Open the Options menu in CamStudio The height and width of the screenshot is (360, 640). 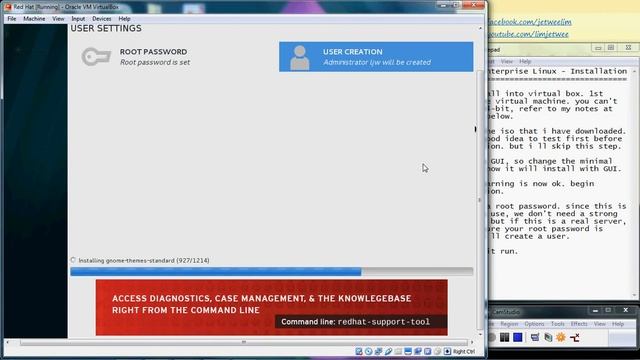(x=534, y=324)
